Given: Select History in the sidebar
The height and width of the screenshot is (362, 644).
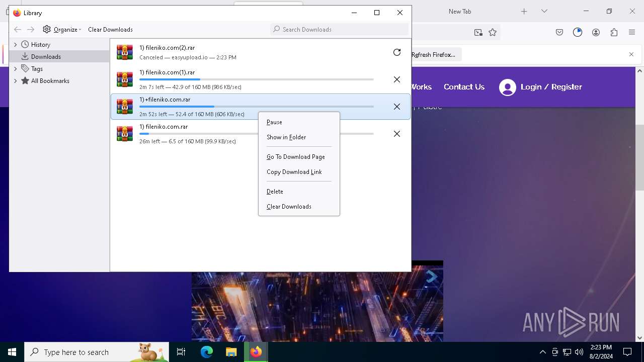Looking at the screenshot, I should (x=59, y=45).
